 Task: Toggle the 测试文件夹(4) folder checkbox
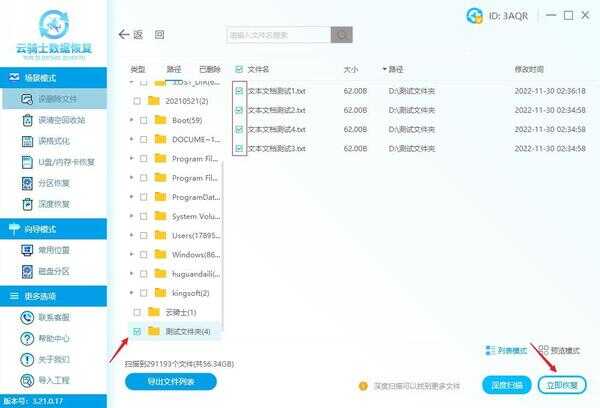[137, 331]
